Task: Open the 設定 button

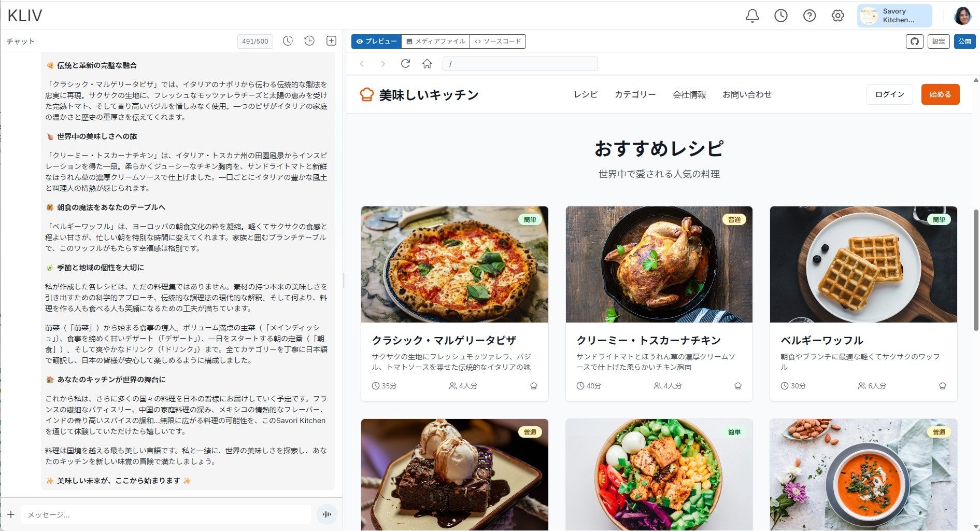Action: (939, 41)
